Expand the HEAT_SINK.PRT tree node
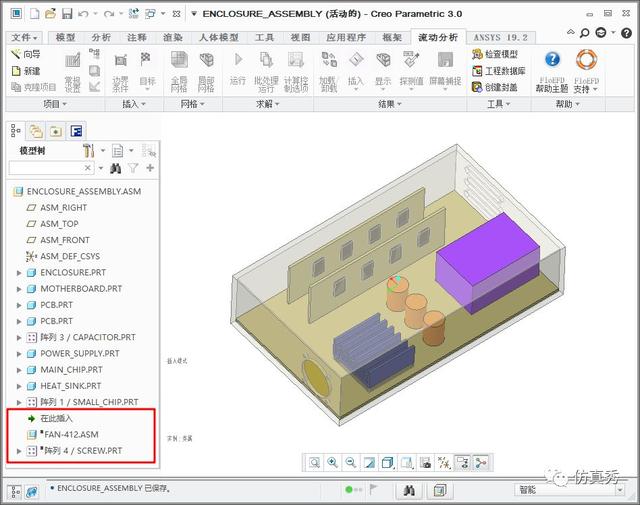Image resolution: width=640 pixels, height=505 pixels. [x=19, y=386]
